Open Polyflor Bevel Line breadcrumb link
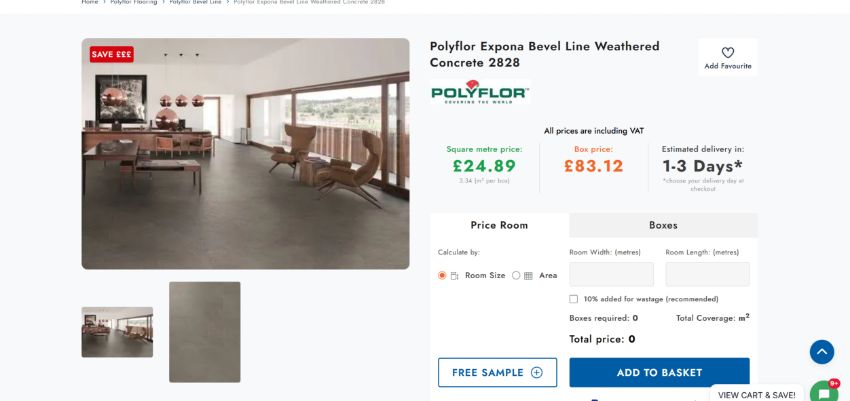This screenshot has height=401, width=850. click(196, 2)
